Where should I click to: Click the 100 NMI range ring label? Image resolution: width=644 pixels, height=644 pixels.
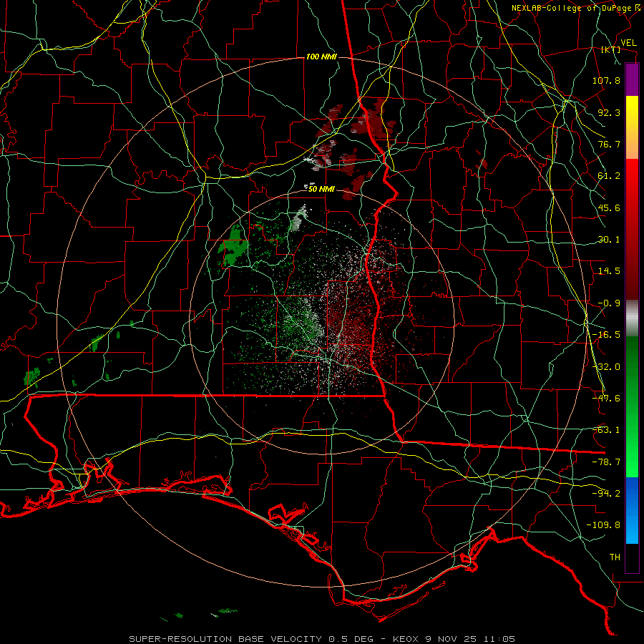(321, 57)
